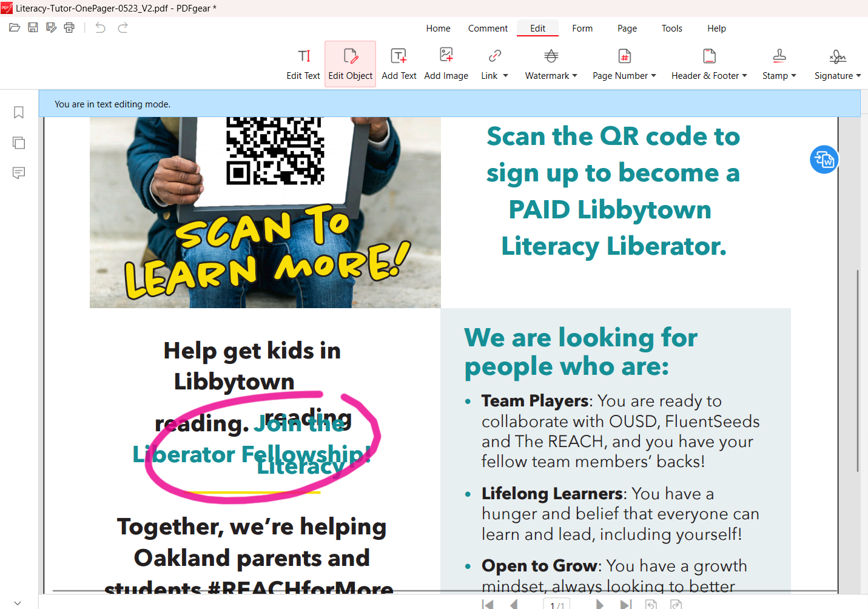Toggle the Edit Object tool
Viewport: 868px width, 609px height.
351,64
